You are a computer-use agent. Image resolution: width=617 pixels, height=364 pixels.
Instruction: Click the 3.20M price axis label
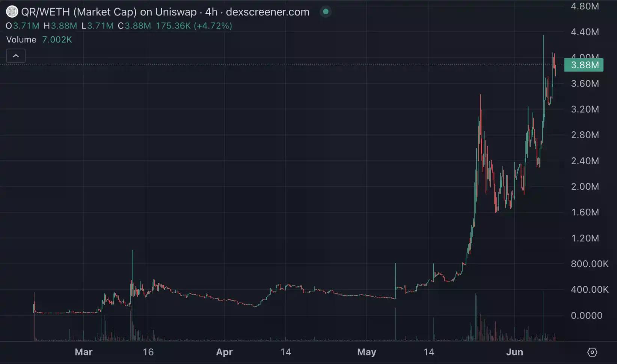point(585,109)
